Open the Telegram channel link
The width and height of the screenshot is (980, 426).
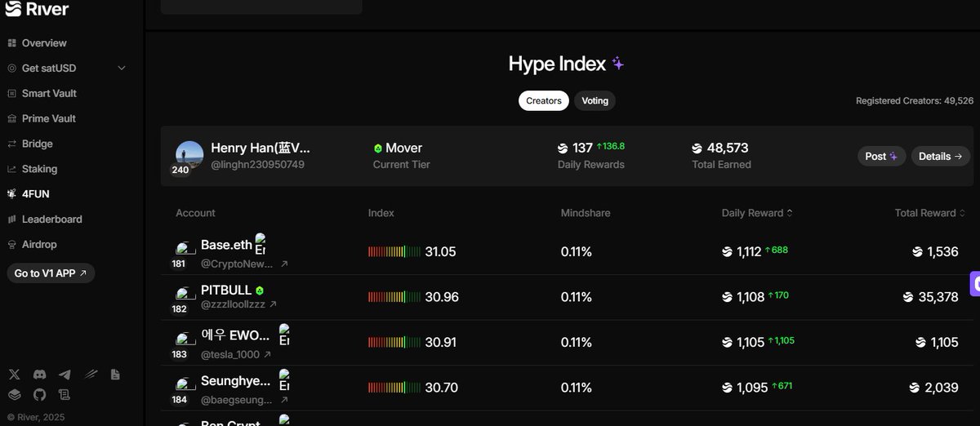[x=65, y=375]
